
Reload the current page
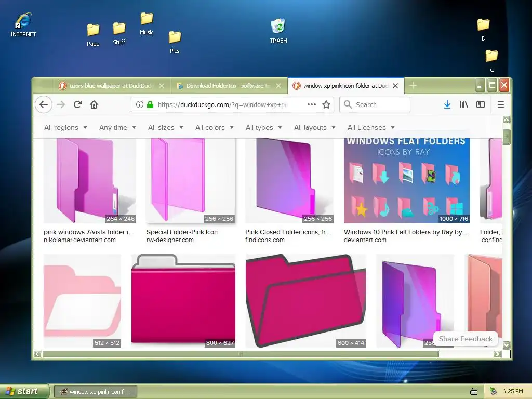click(77, 104)
